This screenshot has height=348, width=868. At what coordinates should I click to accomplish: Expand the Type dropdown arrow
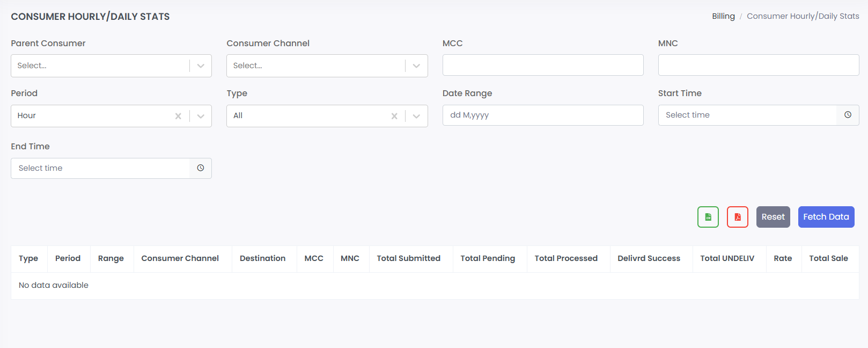[x=416, y=116]
